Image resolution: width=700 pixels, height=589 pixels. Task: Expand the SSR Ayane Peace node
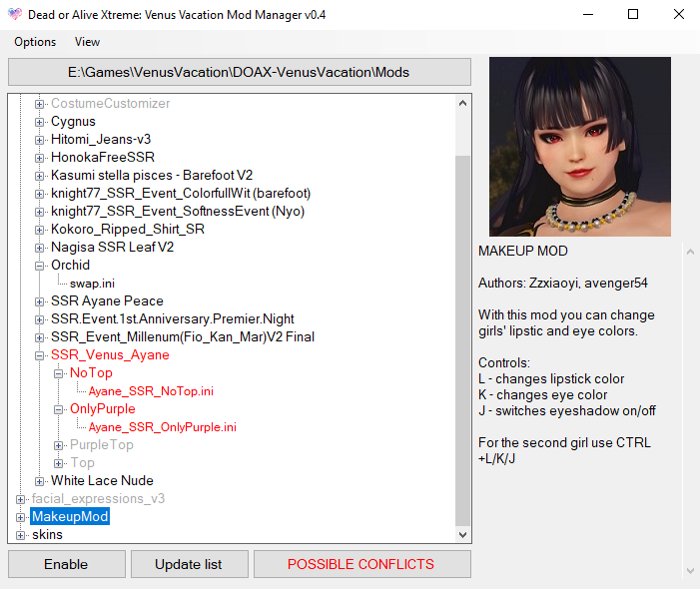pos(39,301)
